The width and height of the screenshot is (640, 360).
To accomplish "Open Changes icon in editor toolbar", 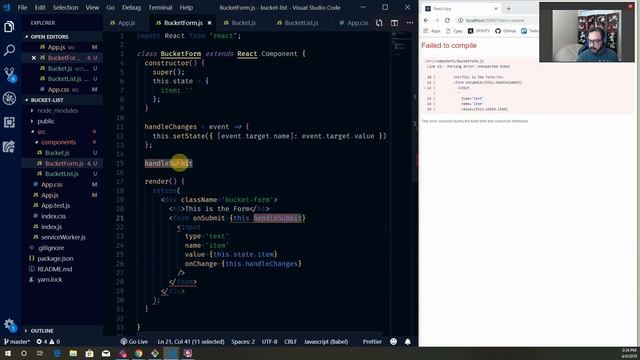I will 379,23.
